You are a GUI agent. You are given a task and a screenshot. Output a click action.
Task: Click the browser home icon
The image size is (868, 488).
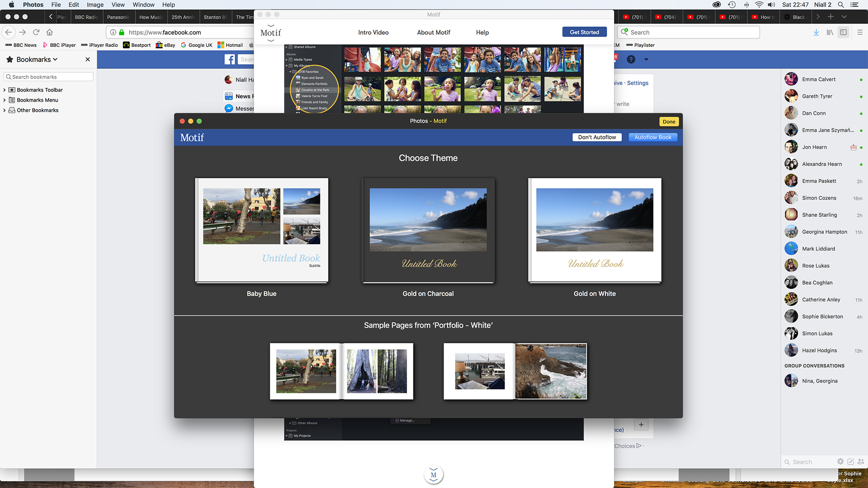tap(49, 32)
